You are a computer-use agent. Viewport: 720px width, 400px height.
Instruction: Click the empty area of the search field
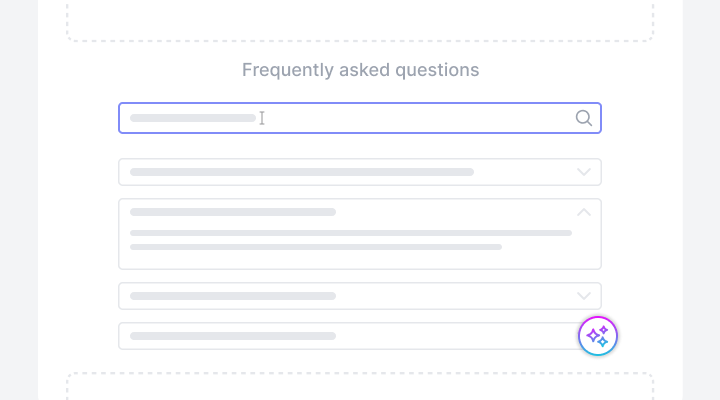(420, 118)
